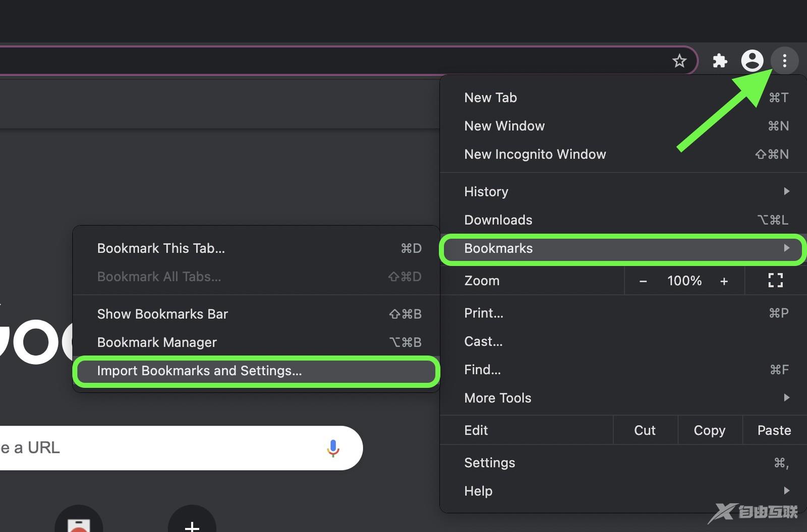Choose Print... from the menu
The height and width of the screenshot is (532, 807).
click(623, 313)
